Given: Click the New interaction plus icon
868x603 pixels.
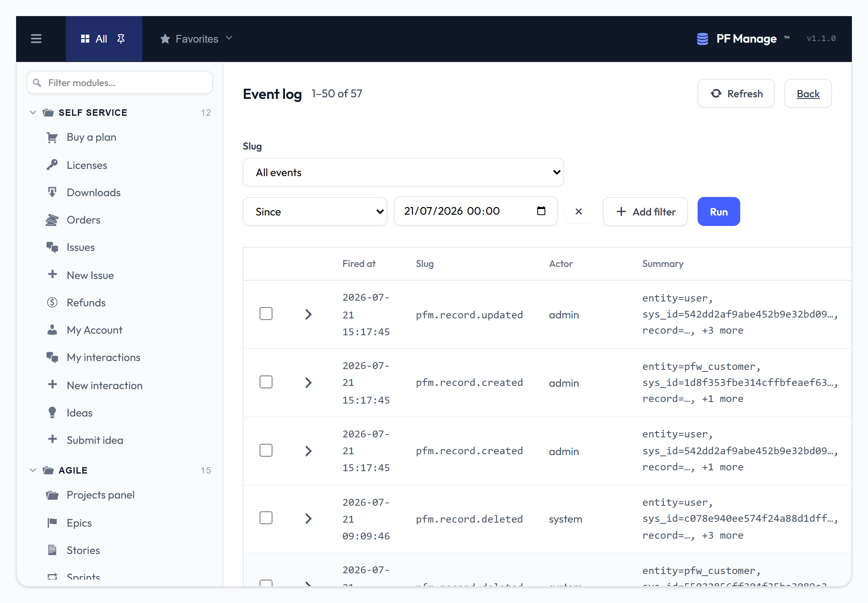Looking at the screenshot, I should tap(52, 385).
